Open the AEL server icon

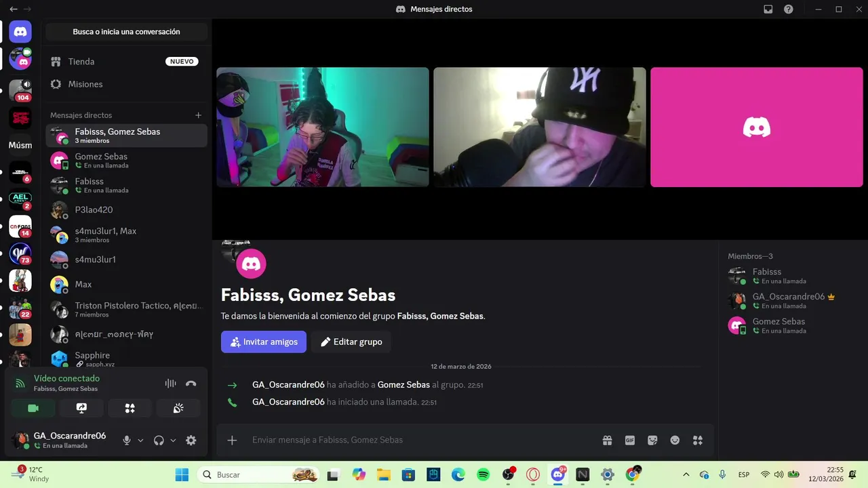(20, 200)
